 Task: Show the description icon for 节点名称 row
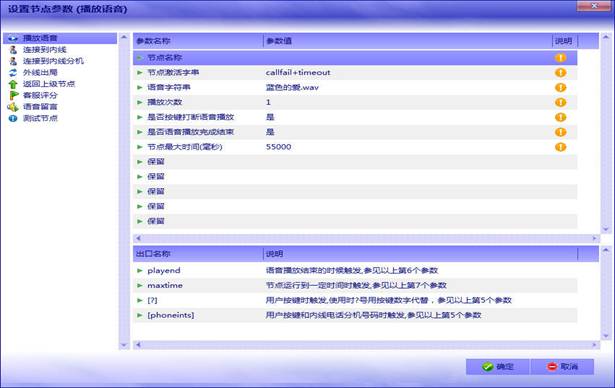pyautogui.click(x=560, y=58)
